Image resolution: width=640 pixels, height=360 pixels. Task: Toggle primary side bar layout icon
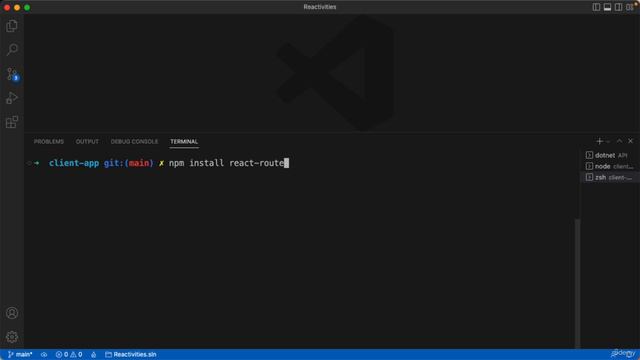click(x=596, y=7)
